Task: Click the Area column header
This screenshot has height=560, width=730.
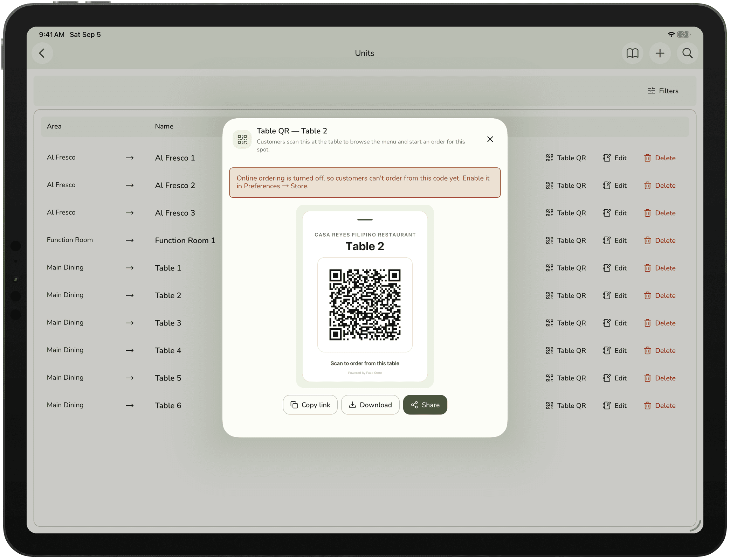Action: click(54, 126)
